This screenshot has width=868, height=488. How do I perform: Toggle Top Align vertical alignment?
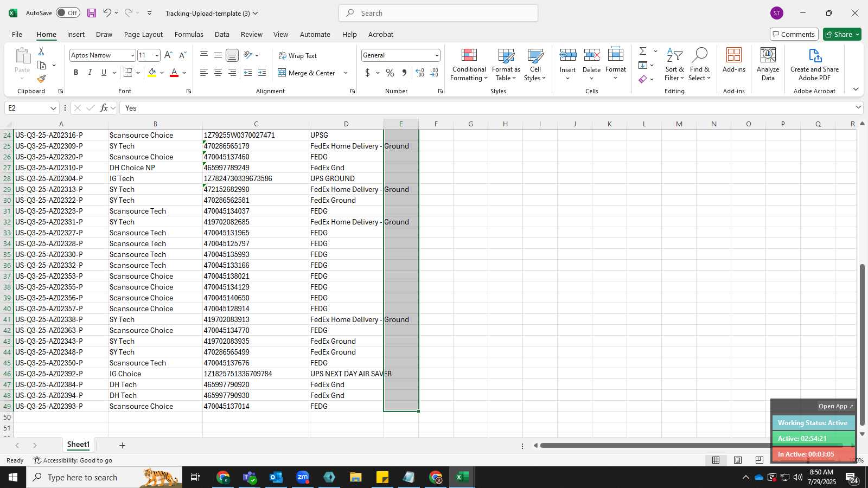click(203, 55)
